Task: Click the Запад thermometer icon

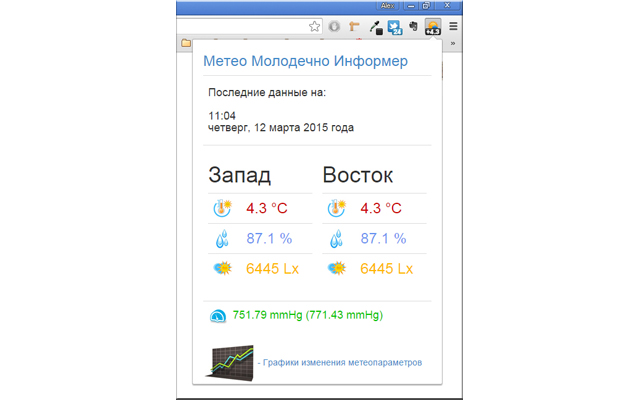Action: 222,208
